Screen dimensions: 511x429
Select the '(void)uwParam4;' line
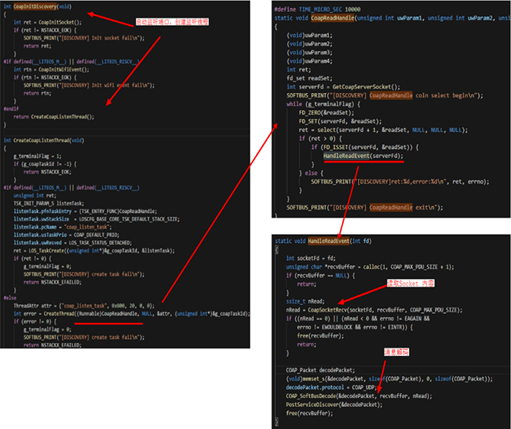(309, 61)
